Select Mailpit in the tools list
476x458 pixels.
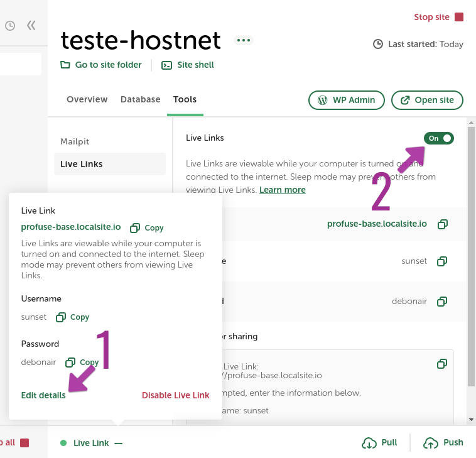[x=75, y=141]
